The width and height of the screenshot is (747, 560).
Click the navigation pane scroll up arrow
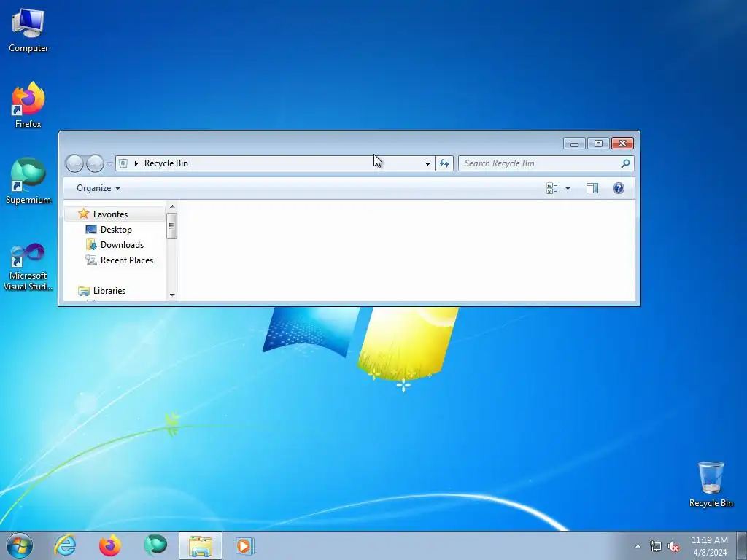tap(172, 206)
